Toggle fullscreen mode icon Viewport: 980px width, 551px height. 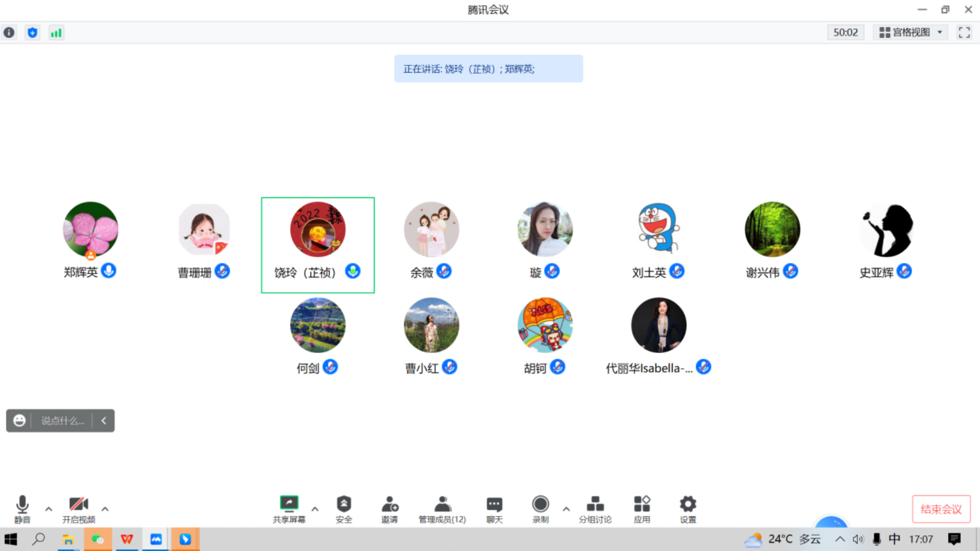click(x=964, y=32)
